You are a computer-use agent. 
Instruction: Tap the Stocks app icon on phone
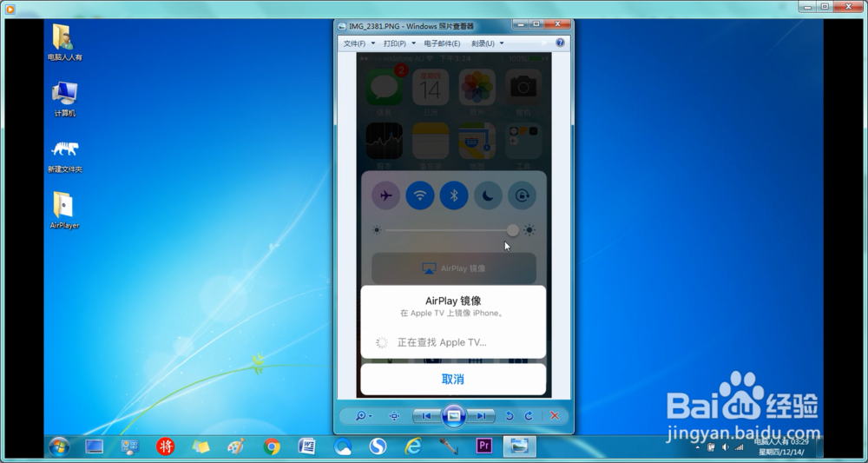point(385,141)
